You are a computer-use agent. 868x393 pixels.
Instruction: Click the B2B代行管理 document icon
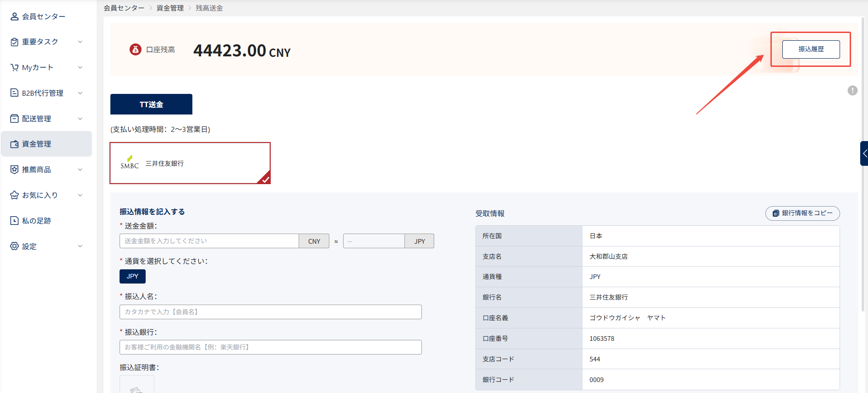pyautogui.click(x=15, y=93)
